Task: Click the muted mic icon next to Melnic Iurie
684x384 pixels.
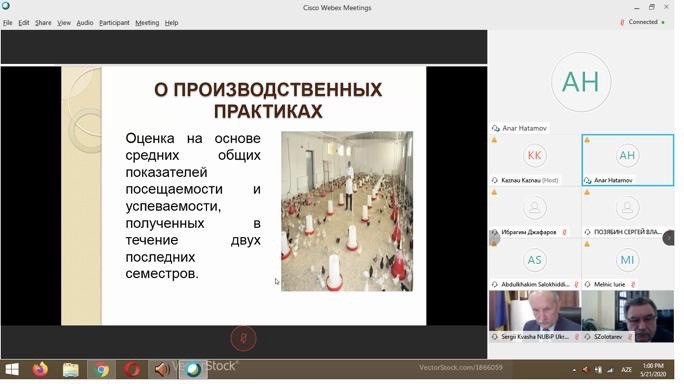Action: click(x=633, y=285)
